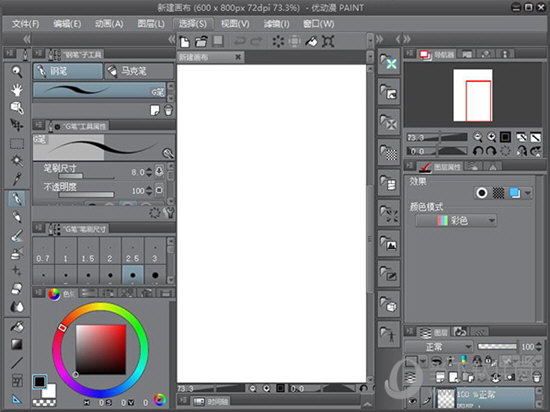Select the Hand move-view tool
550x412 pixels.
16,90
